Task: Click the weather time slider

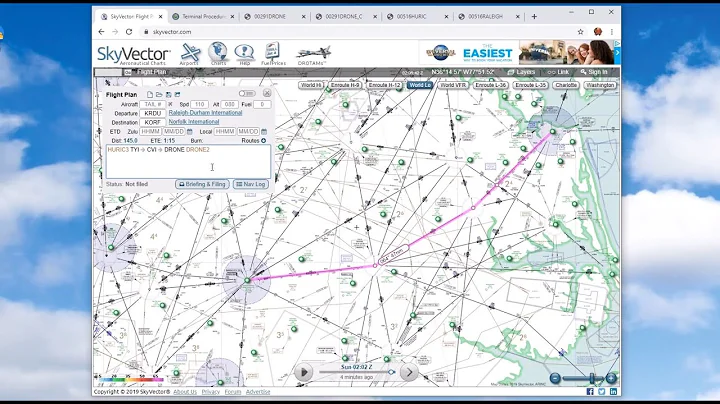Action: (356, 372)
